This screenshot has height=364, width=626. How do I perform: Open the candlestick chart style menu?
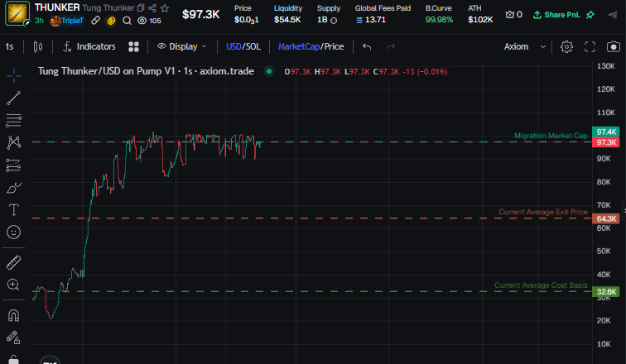tap(38, 46)
